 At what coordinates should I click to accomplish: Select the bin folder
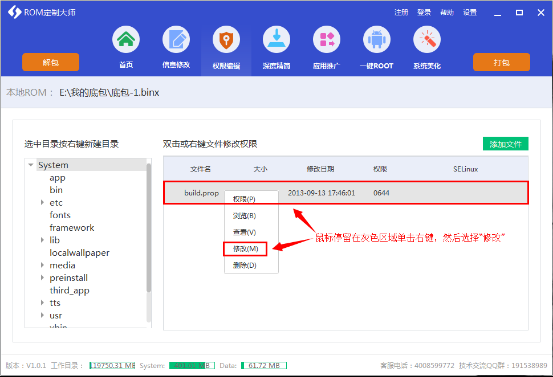click(56, 190)
